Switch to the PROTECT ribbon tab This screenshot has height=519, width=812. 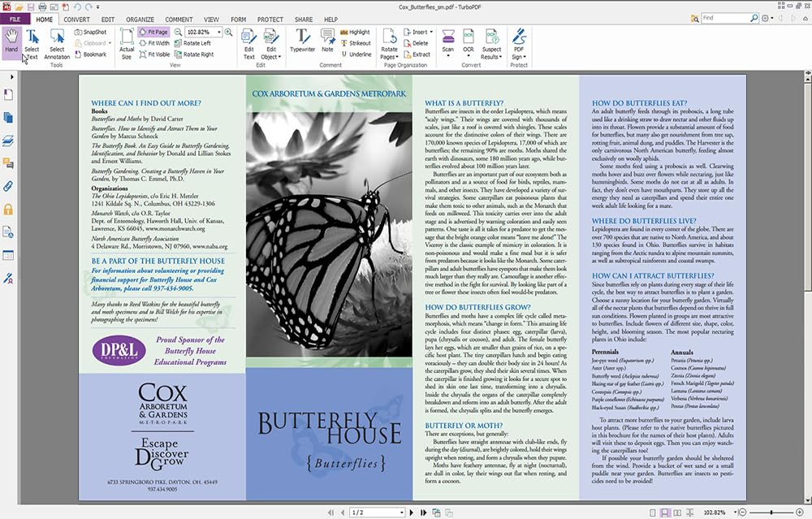(270, 19)
